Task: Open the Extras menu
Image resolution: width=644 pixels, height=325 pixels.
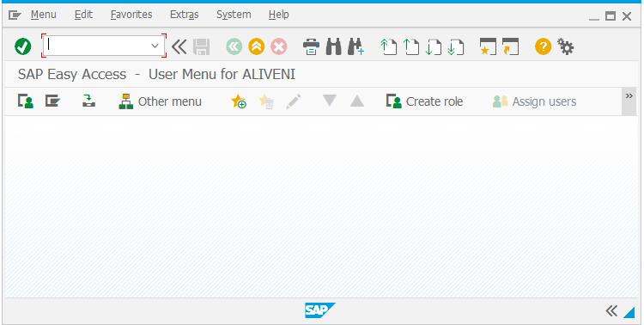Action: 185,15
